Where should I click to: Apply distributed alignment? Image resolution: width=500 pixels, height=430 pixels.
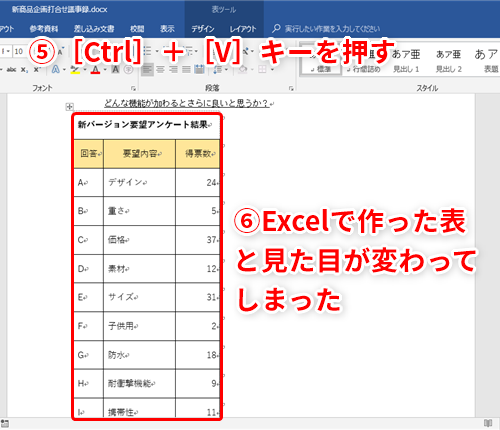point(199,69)
